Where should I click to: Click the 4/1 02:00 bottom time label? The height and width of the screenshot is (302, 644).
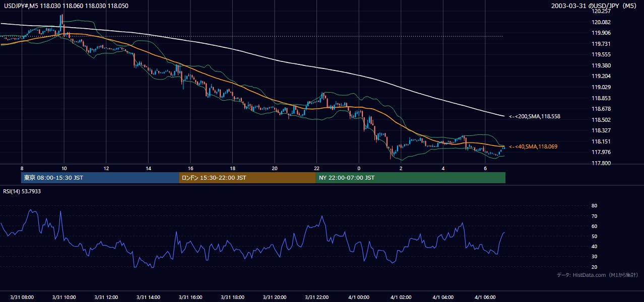tap(401, 297)
